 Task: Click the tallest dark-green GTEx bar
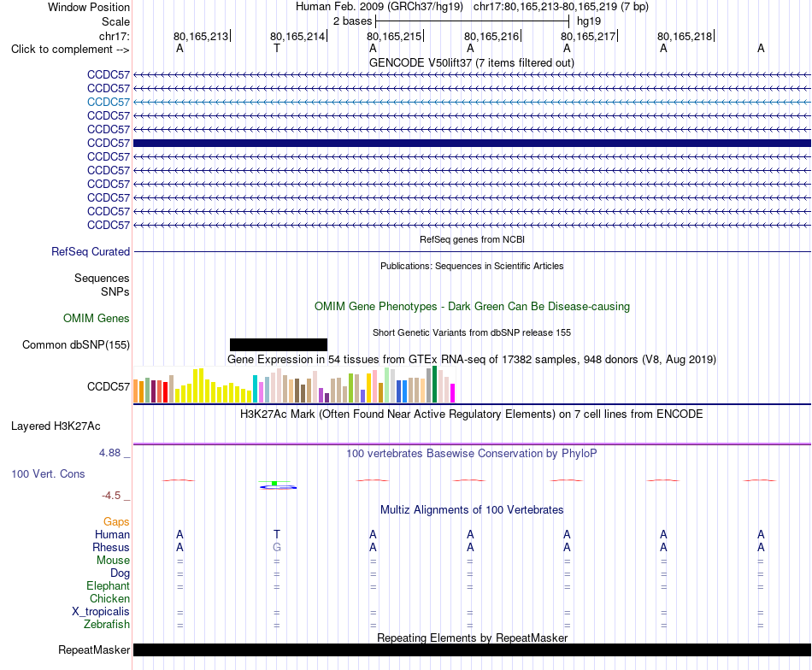pyautogui.click(x=434, y=385)
